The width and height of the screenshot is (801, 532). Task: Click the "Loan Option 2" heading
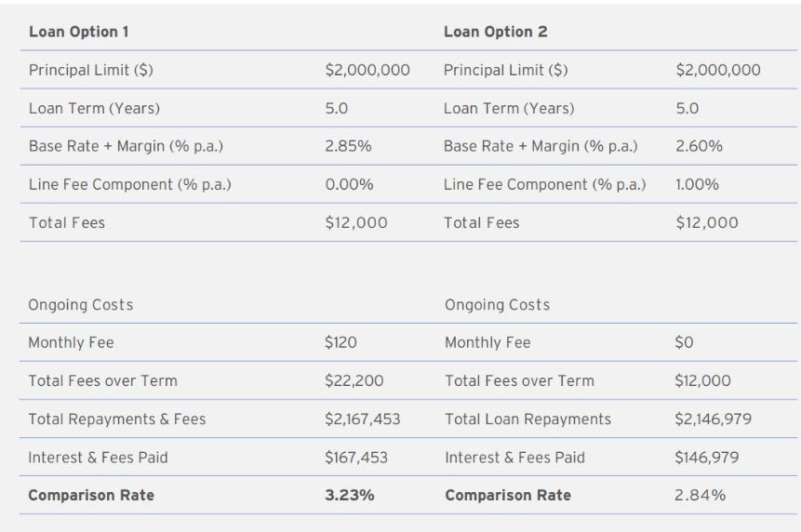coord(495,33)
